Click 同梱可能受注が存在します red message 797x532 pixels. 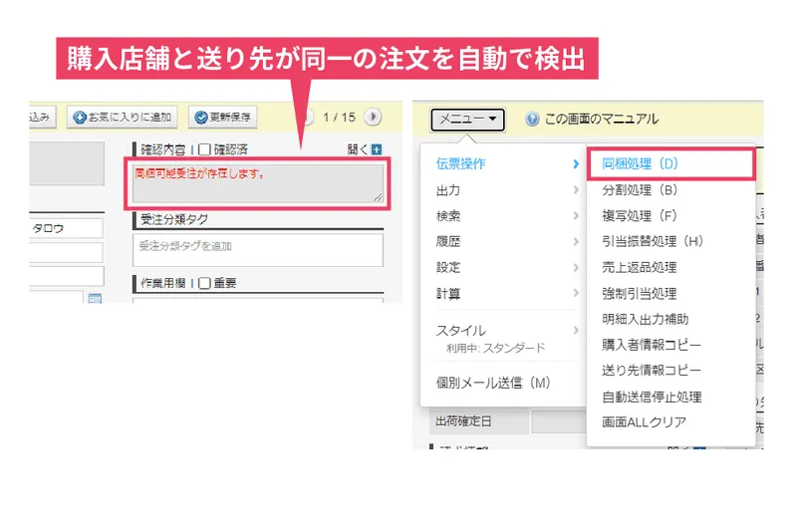pos(200,173)
